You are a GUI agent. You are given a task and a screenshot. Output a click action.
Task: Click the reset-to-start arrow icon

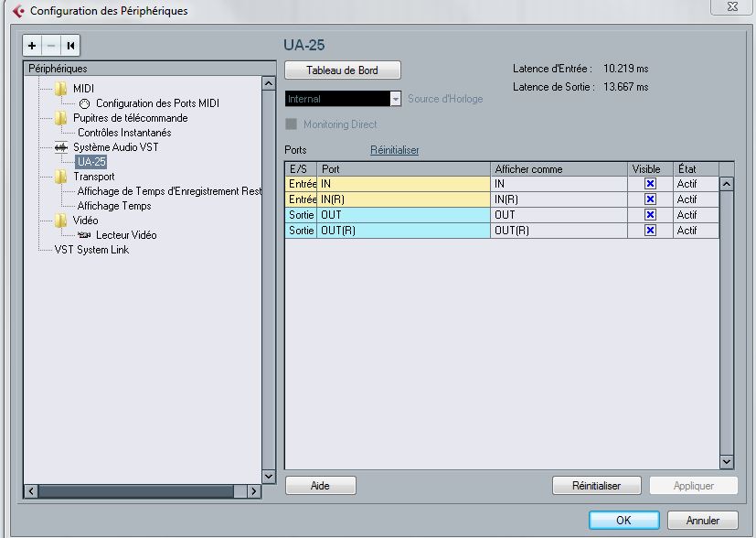pyautogui.click(x=70, y=46)
